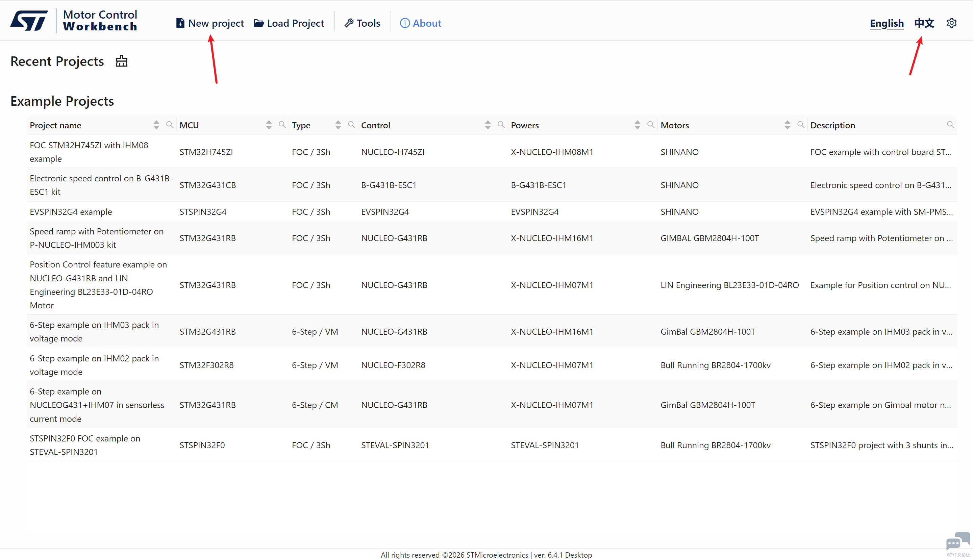Click the B-G431B-ESC1 Powers cell
The height and width of the screenshot is (560, 973).
[539, 185]
